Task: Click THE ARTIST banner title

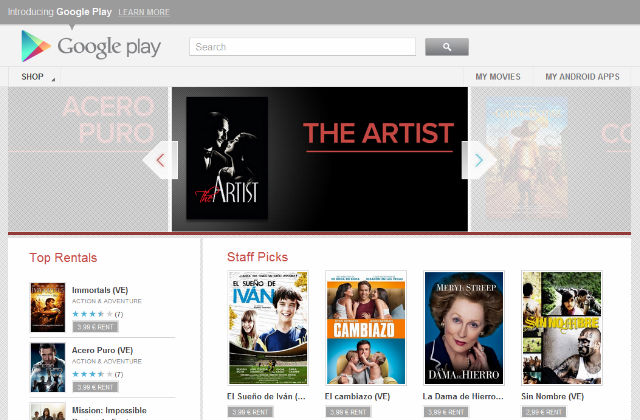Action: pos(378,133)
